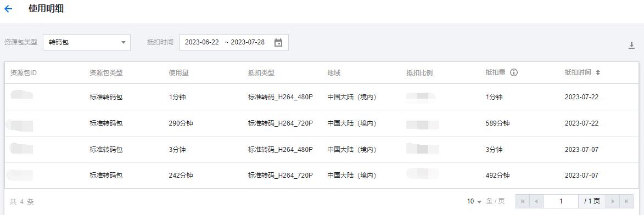Open the calendar icon in date range field
The height and width of the screenshot is (215, 644).
coord(278,42)
